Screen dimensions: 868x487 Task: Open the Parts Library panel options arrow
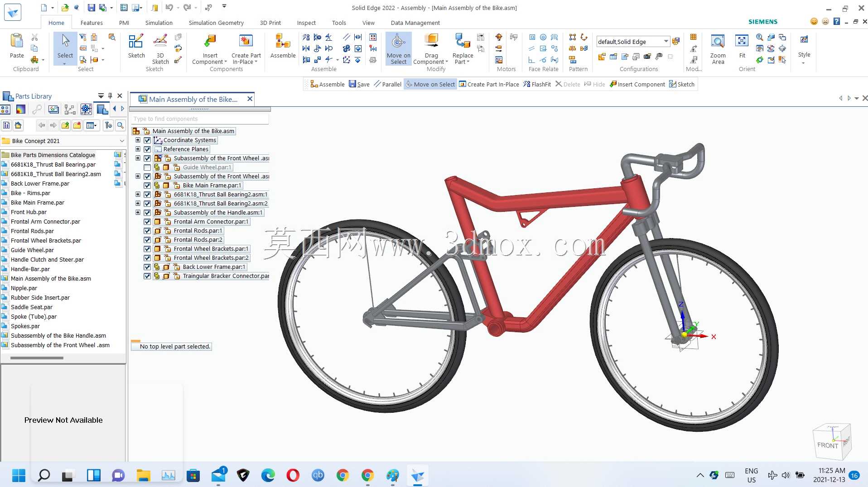pos(101,96)
